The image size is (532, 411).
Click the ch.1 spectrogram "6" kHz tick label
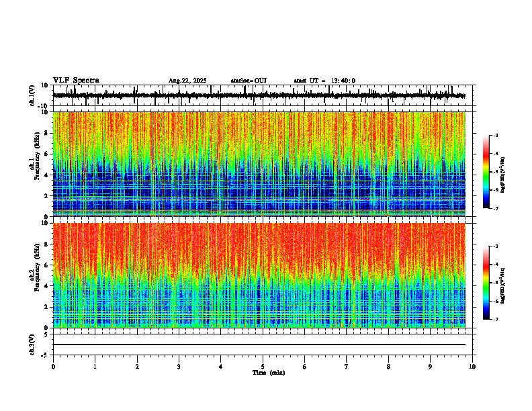coord(46,154)
